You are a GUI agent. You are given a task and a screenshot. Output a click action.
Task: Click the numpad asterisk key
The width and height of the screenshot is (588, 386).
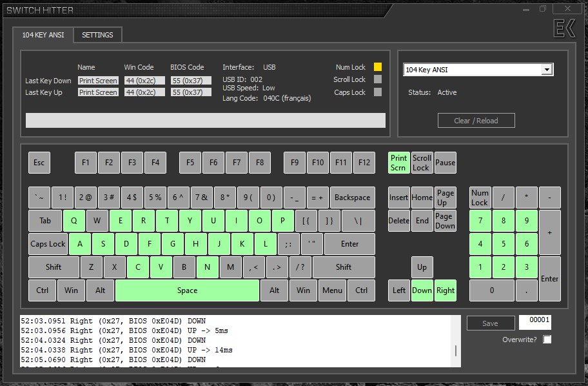click(x=527, y=198)
